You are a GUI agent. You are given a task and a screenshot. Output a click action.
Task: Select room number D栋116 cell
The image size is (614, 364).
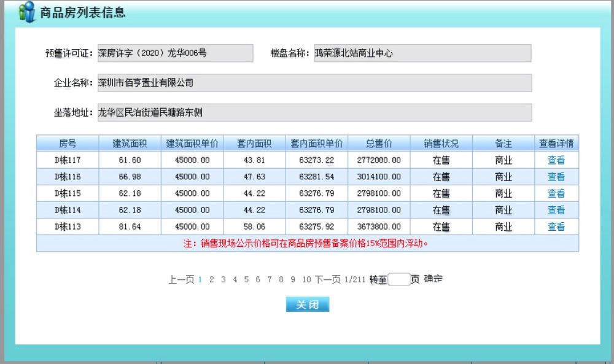point(68,177)
